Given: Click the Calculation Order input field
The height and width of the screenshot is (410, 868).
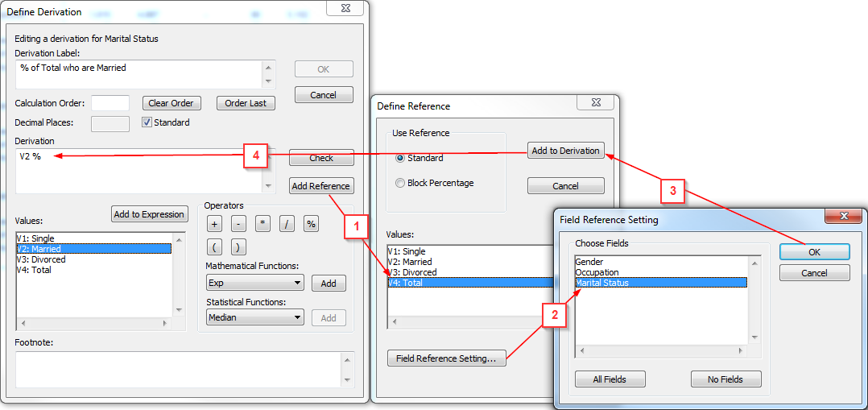Looking at the screenshot, I should coord(110,103).
